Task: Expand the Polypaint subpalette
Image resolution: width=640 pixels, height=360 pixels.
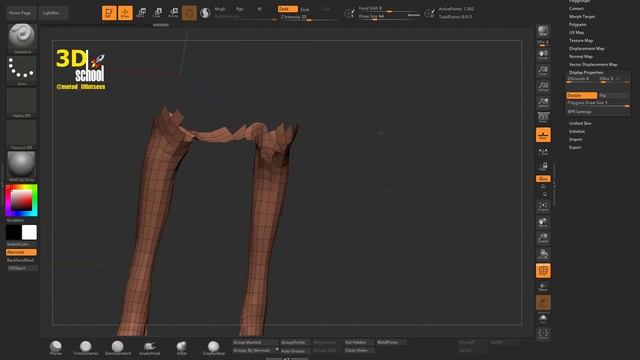Action: (x=578, y=24)
